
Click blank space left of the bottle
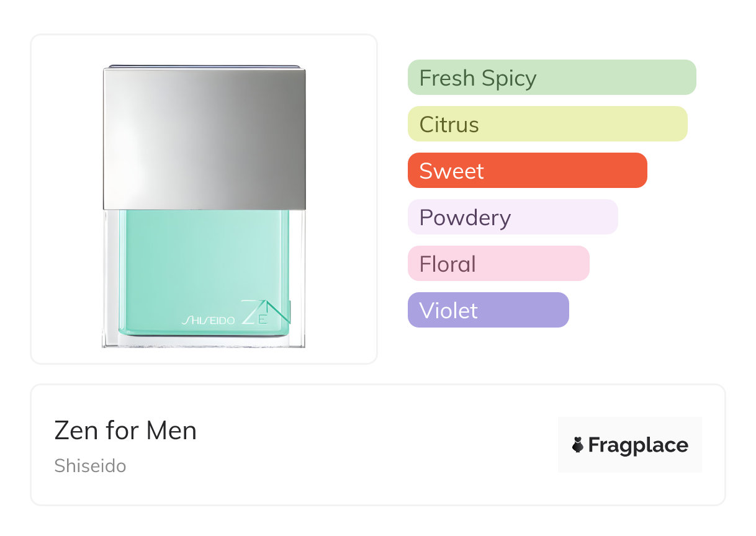[x=66, y=199]
